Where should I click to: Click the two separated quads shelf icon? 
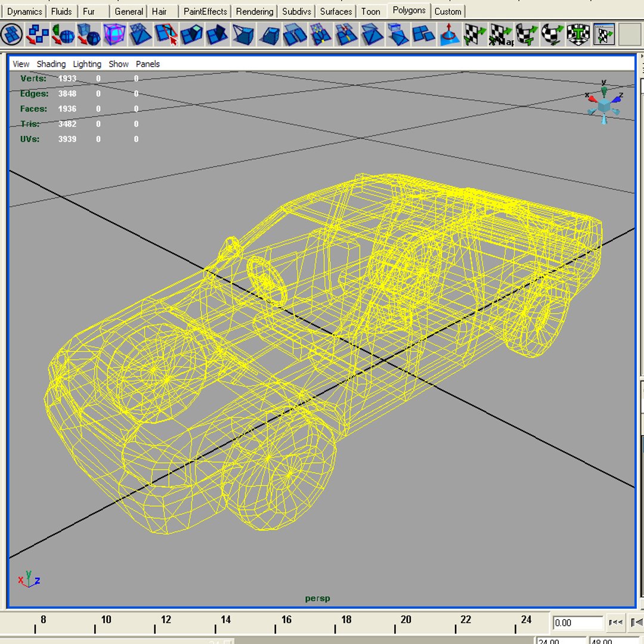pyautogui.click(x=295, y=35)
